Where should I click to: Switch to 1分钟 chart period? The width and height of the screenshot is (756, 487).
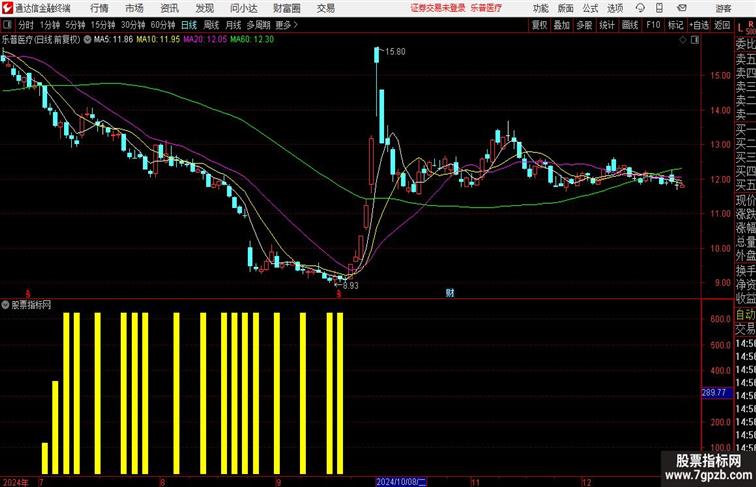tap(50, 25)
